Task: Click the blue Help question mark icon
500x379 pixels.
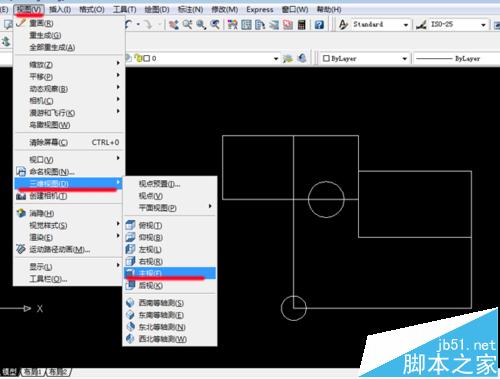Action: pyautogui.click(x=319, y=24)
